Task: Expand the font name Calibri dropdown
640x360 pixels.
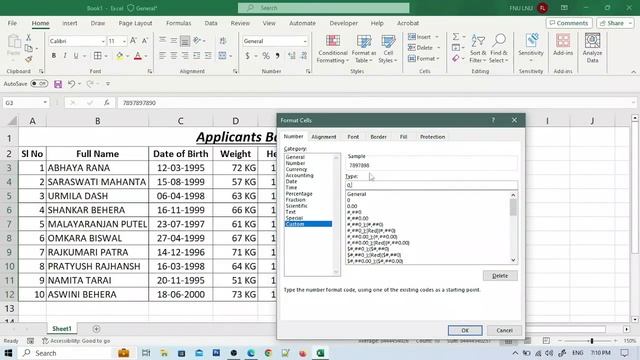Action: (103, 41)
